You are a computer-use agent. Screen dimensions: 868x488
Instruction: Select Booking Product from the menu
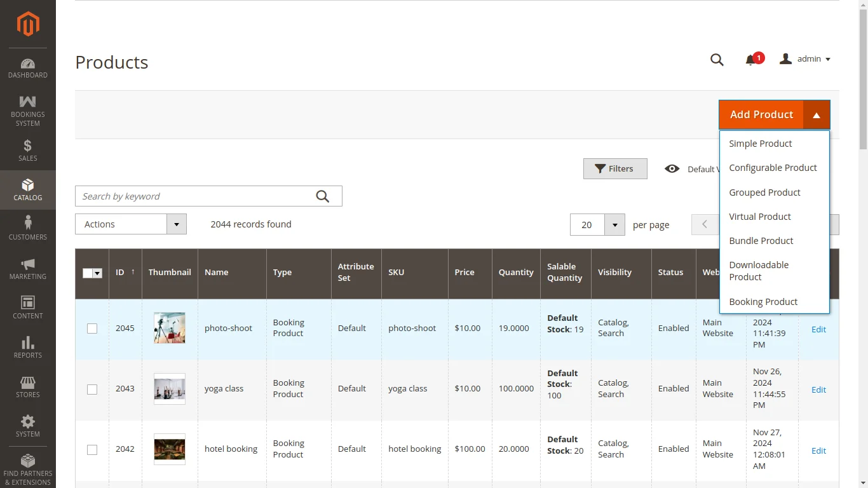[763, 301]
